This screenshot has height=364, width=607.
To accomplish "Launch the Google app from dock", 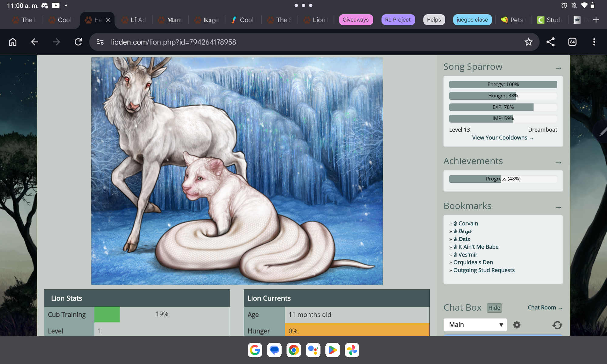I will pyautogui.click(x=255, y=350).
